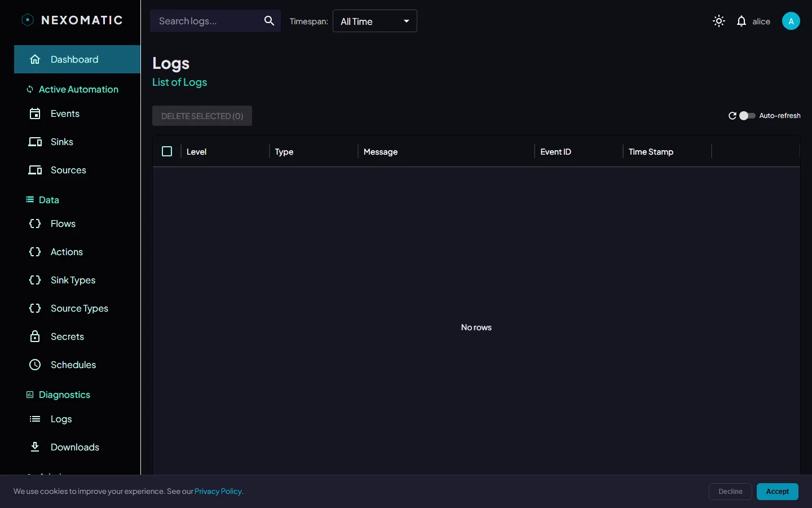
Task: Click Diagnostics section icon
Action: pyautogui.click(x=30, y=395)
